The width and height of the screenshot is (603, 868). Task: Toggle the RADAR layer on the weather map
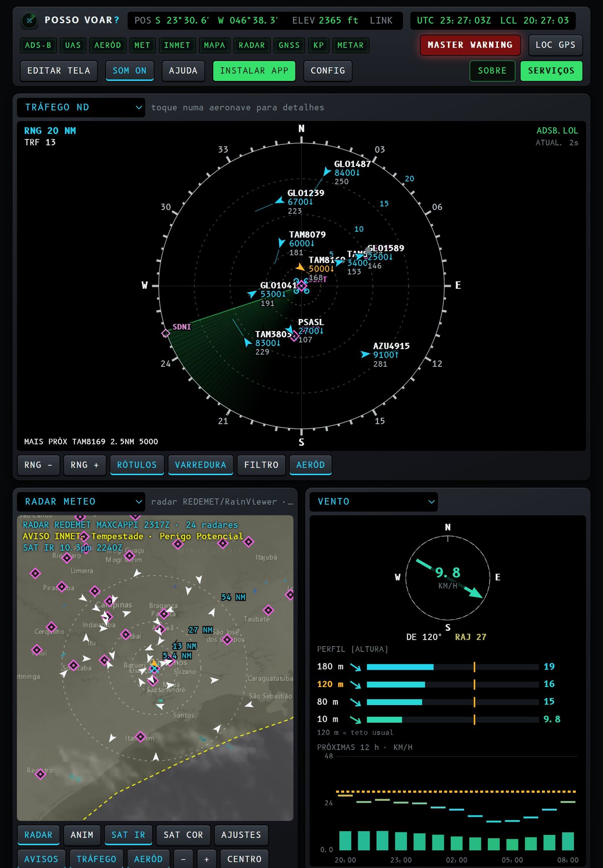pos(38,835)
